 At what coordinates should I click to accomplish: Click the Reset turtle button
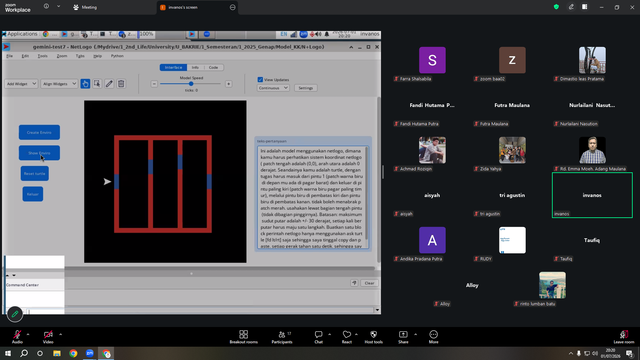tap(35, 173)
